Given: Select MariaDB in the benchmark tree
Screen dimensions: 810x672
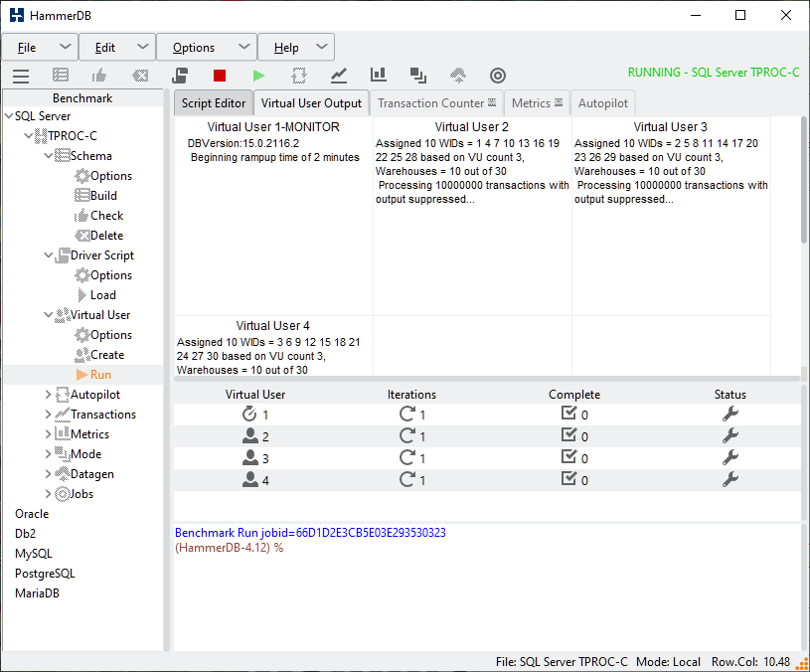Looking at the screenshot, I should click(x=37, y=593).
